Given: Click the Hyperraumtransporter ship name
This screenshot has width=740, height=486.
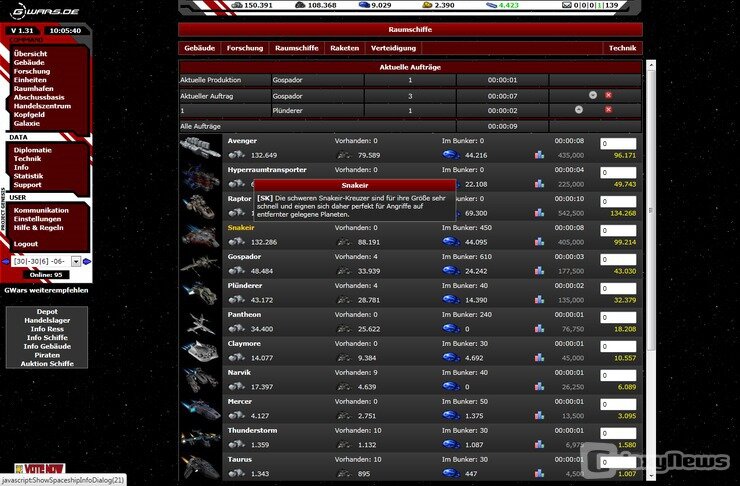Looking at the screenshot, I should [267, 170].
